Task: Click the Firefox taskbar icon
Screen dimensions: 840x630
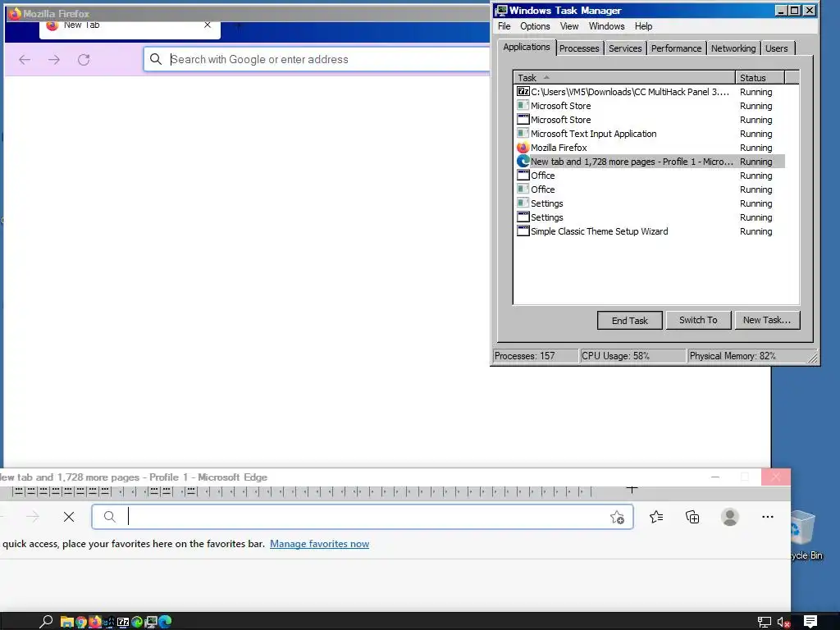Action: point(95,622)
